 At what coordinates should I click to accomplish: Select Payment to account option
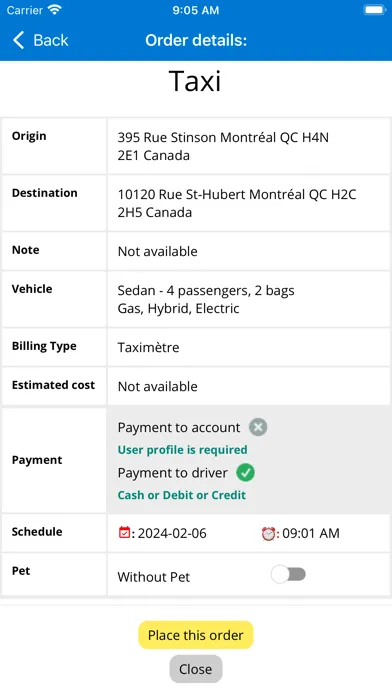pyautogui.click(x=178, y=427)
